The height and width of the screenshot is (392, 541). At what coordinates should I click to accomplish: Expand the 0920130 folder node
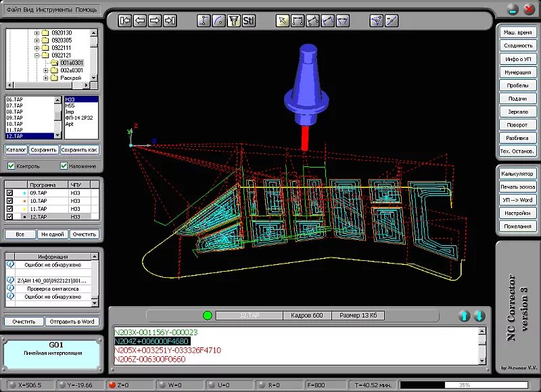[37, 33]
